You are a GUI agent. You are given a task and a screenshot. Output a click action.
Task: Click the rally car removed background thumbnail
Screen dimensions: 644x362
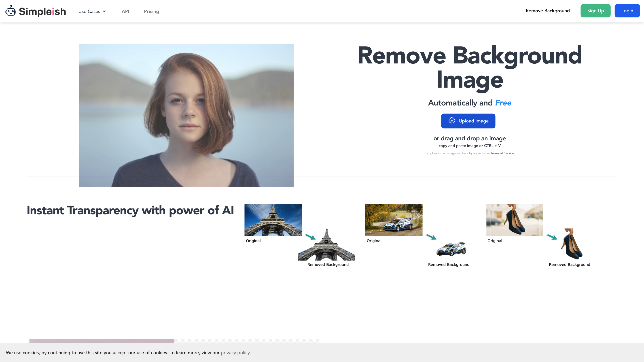pos(451,249)
